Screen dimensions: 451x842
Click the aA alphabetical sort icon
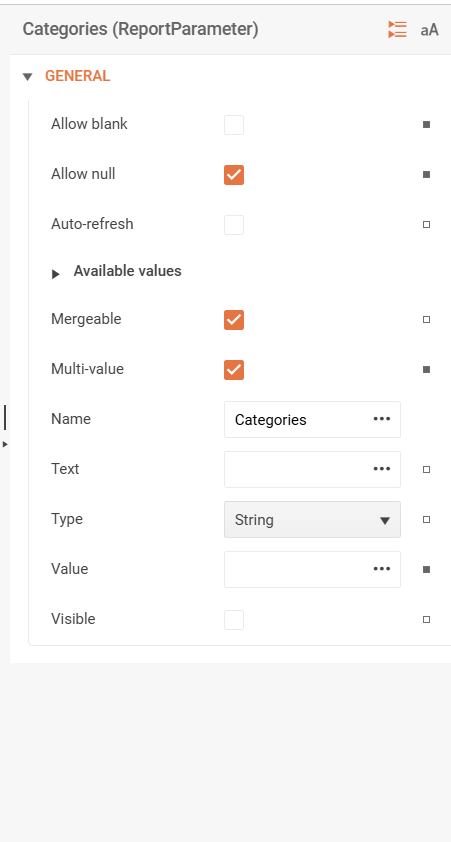pyautogui.click(x=430, y=30)
